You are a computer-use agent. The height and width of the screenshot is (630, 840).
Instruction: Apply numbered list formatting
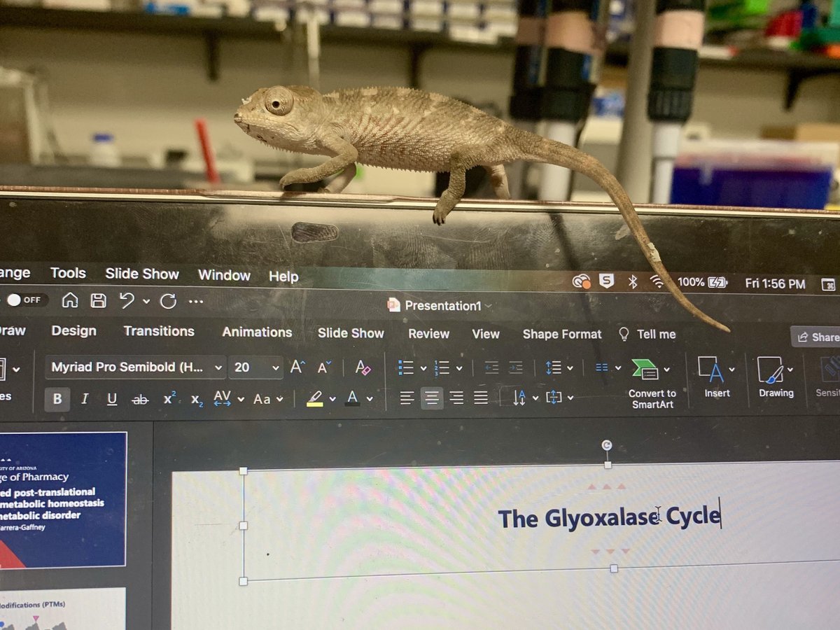pos(442,367)
